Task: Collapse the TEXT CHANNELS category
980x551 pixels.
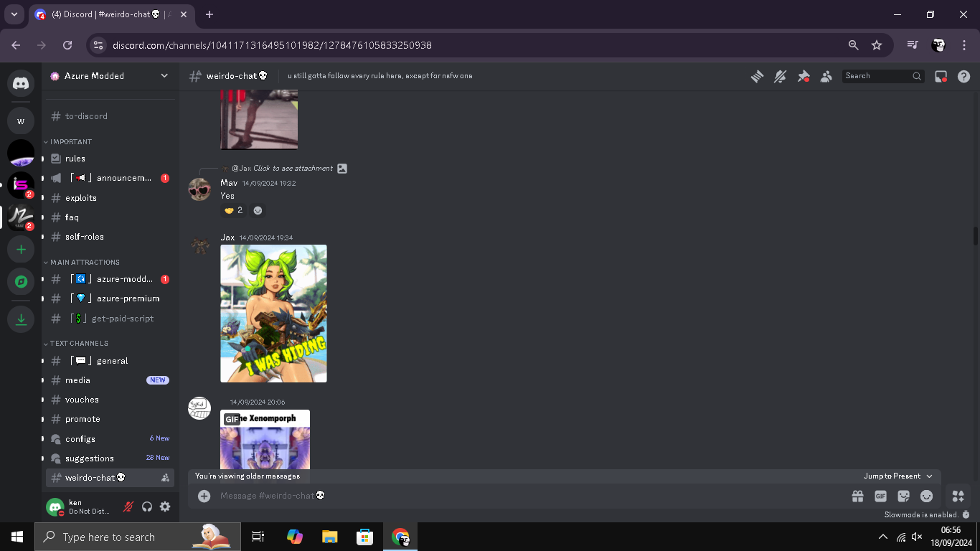Action: point(76,344)
